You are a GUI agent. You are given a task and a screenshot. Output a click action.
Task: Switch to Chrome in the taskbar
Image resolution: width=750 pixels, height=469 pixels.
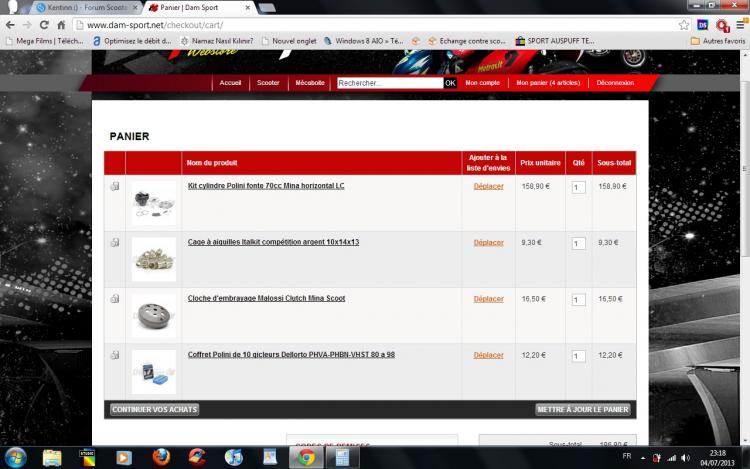[306, 458]
